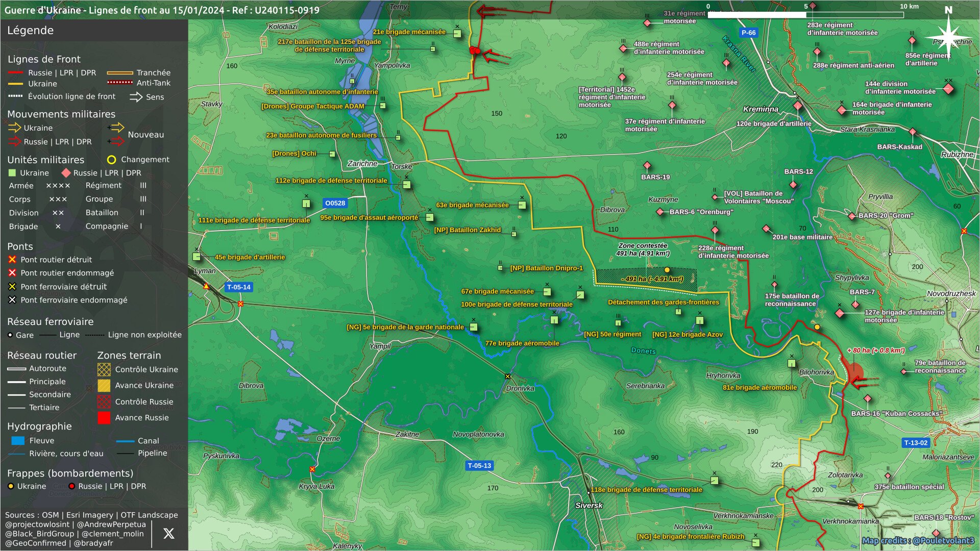Click the T-13-02 road shield
This screenshot has height=551, width=980.
click(916, 443)
